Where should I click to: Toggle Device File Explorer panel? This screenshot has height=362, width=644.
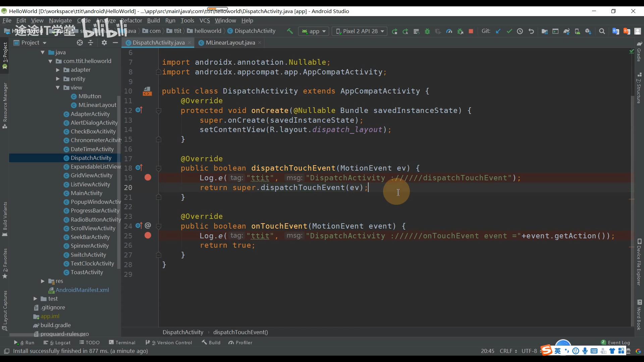coord(639,262)
